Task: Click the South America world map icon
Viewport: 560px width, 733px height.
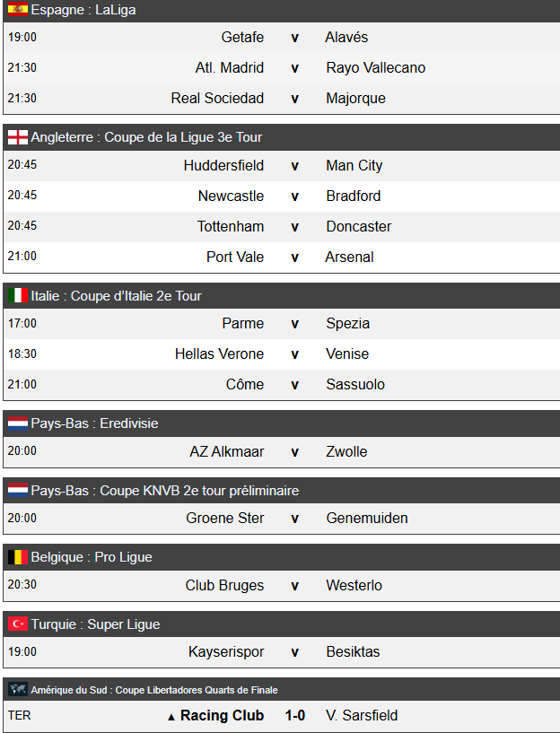Action: pos(18,690)
